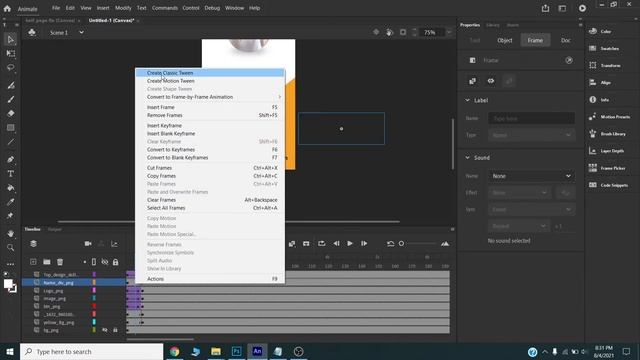
Task: Click the fill color swatch
Action: (x=7, y=284)
